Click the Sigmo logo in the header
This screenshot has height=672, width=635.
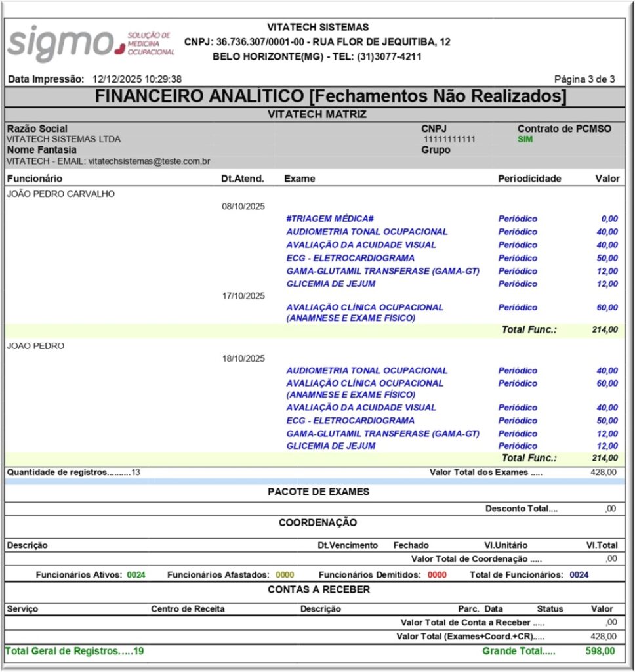click(91, 42)
